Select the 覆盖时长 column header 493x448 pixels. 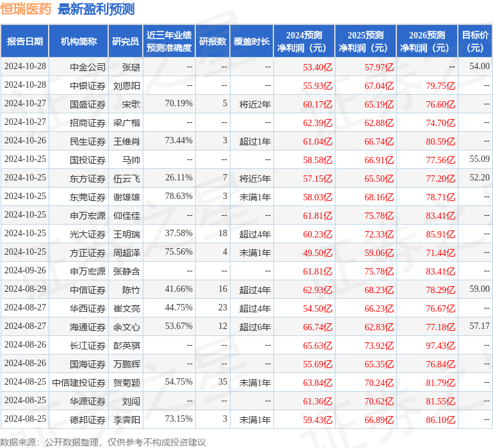tap(252, 41)
